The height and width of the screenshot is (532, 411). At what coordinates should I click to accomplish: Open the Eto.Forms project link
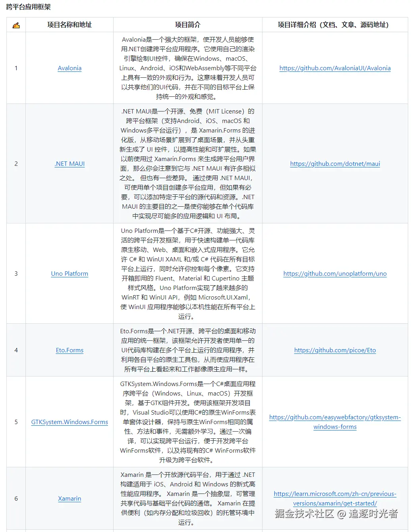coord(69,350)
